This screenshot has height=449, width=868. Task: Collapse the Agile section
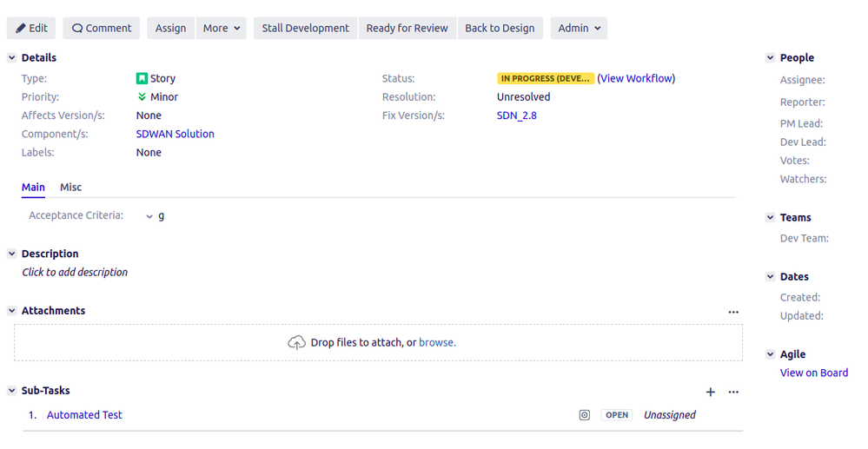point(770,354)
